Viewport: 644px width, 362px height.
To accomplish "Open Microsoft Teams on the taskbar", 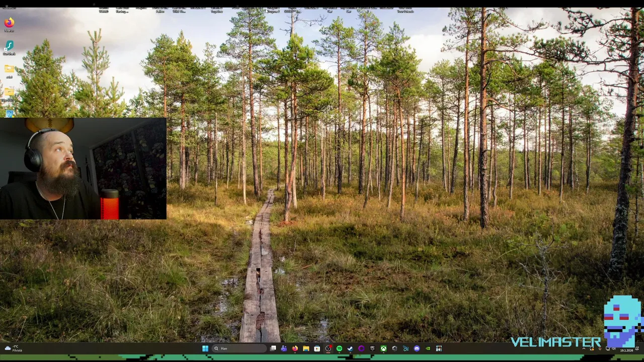I will coord(284,348).
